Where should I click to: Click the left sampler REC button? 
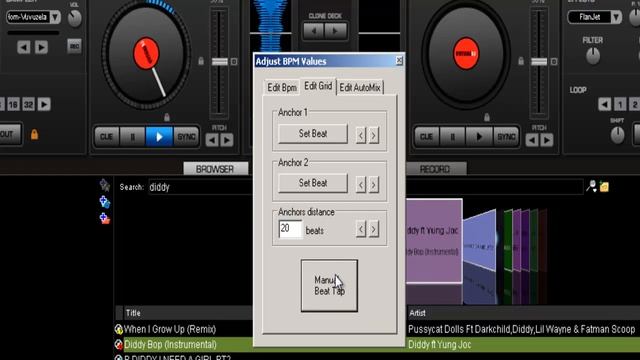(x=74, y=46)
